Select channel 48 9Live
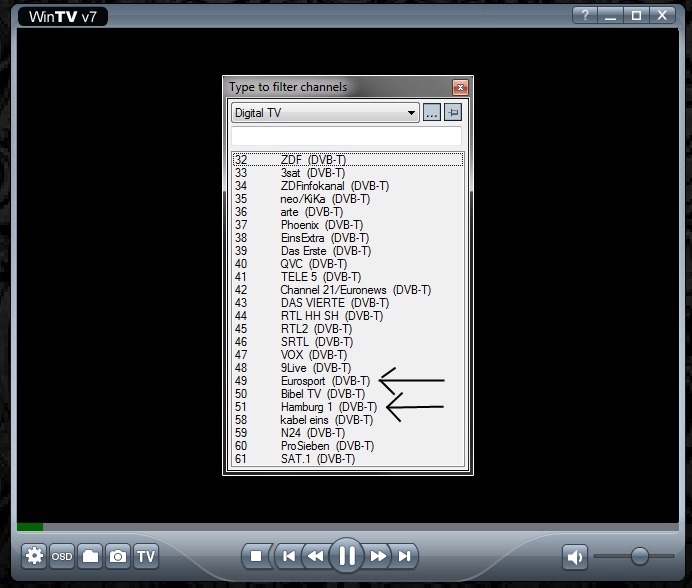 348,368
